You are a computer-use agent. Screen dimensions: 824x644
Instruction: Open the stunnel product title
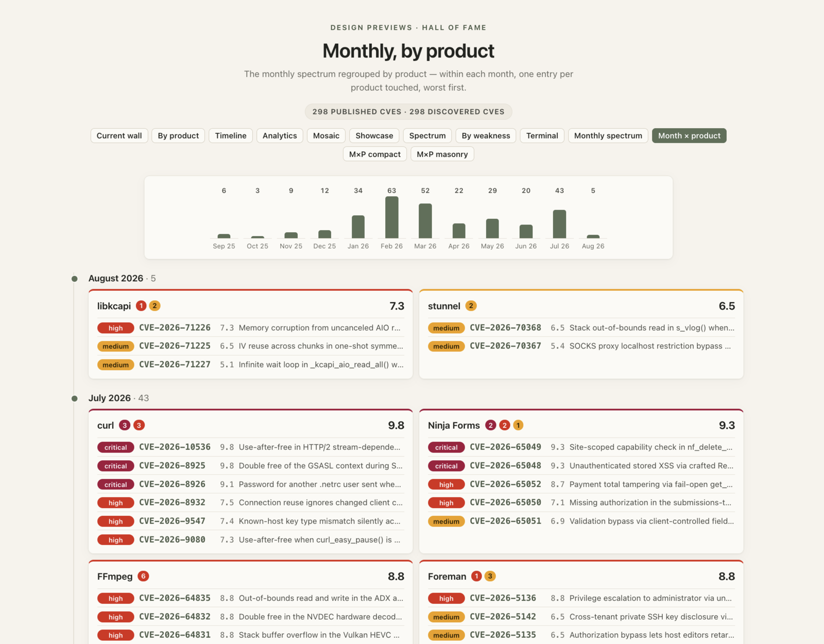[x=444, y=306]
